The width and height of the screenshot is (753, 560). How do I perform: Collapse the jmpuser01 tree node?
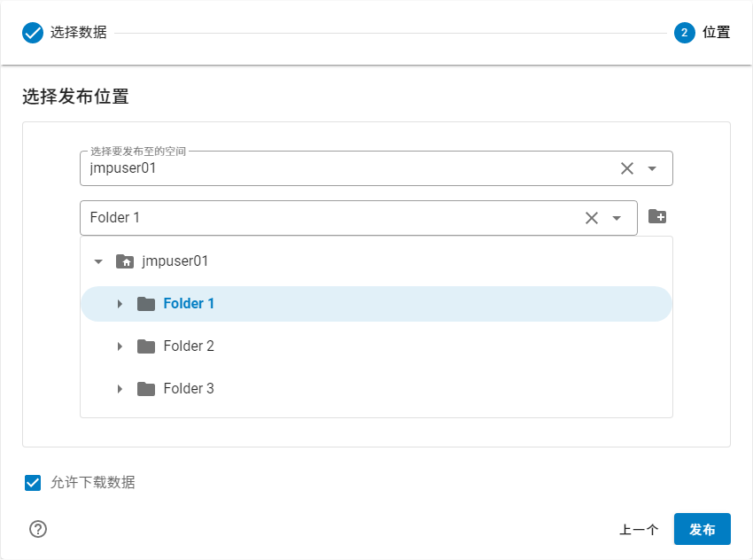[x=98, y=261]
